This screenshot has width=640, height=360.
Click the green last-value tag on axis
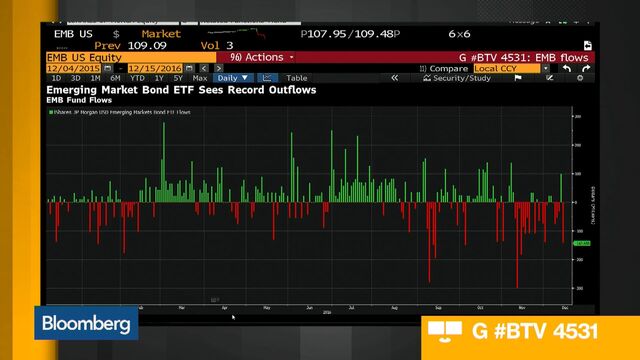(x=582, y=243)
